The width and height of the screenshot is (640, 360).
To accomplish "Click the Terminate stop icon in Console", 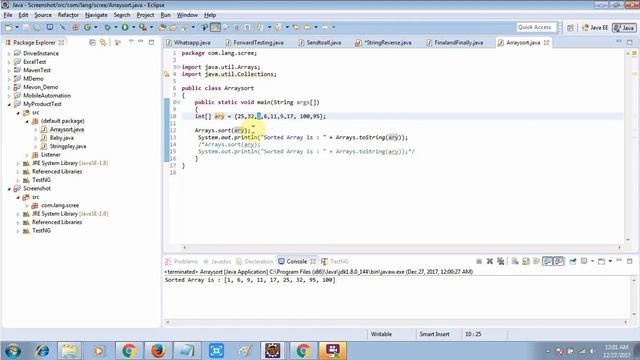I will tap(479, 261).
